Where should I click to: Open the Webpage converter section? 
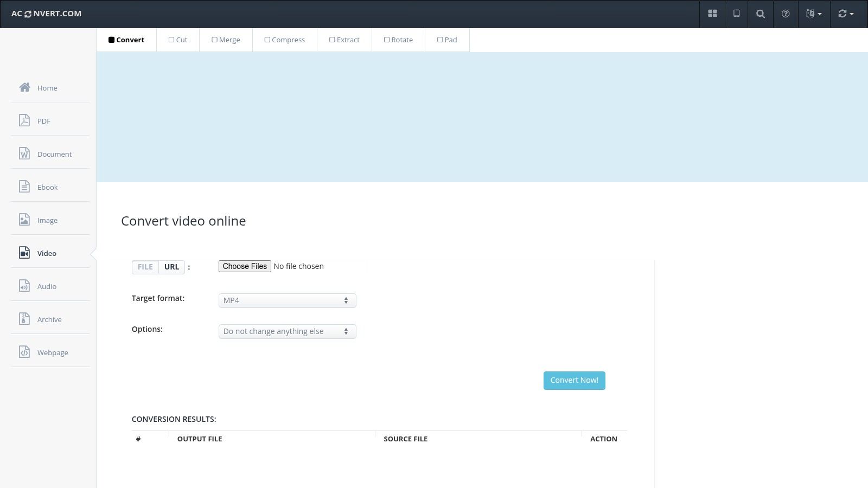[50, 352]
